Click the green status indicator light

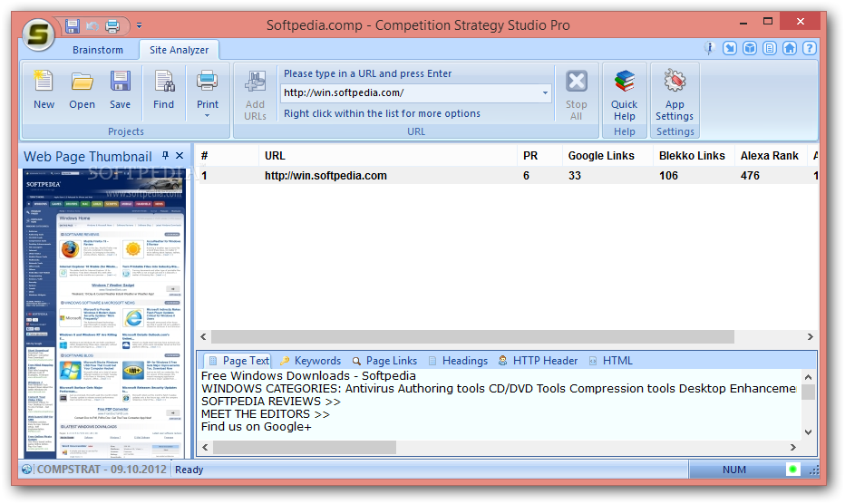point(792,470)
